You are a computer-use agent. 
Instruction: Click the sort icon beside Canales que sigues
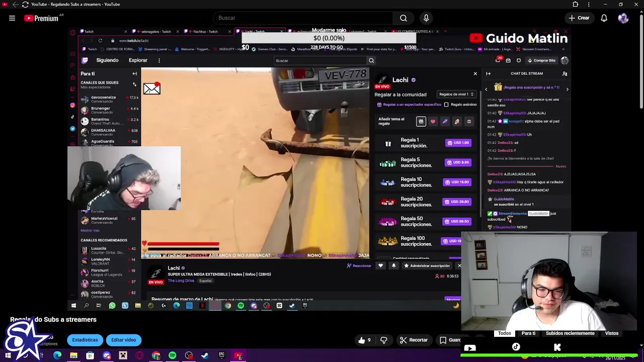(134, 84)
